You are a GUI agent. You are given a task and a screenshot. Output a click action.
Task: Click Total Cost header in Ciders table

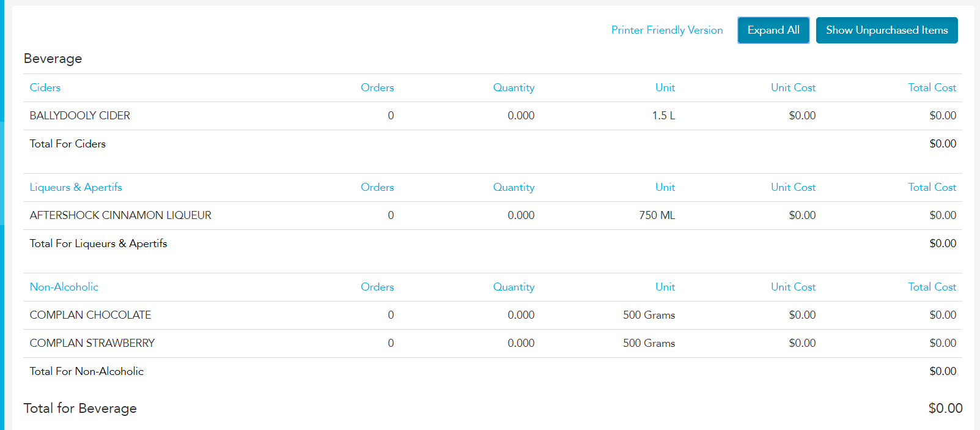[x=932, y=87]
